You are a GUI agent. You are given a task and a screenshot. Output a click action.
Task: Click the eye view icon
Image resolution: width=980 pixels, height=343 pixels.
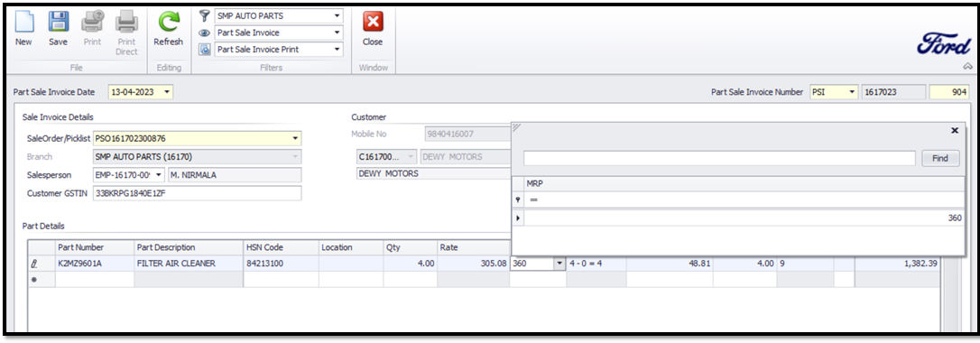204,32
